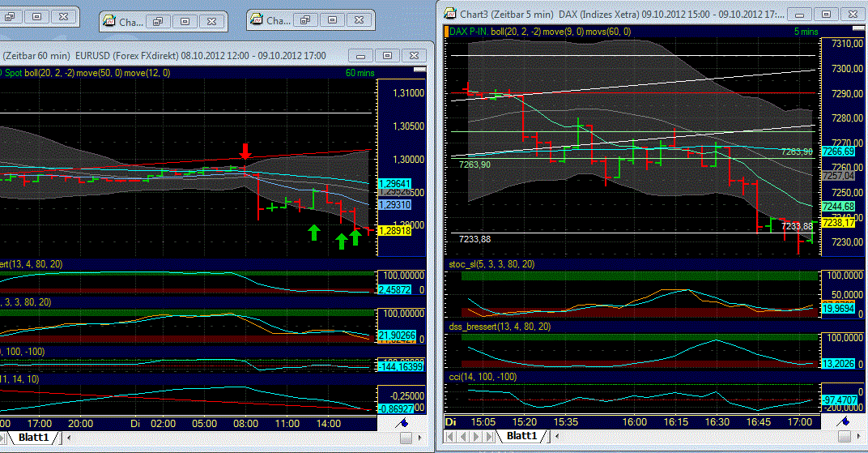Screen dimensions: 868x453
Task: Click the 19,9694 stochastic value
Action: coord(838,309)
